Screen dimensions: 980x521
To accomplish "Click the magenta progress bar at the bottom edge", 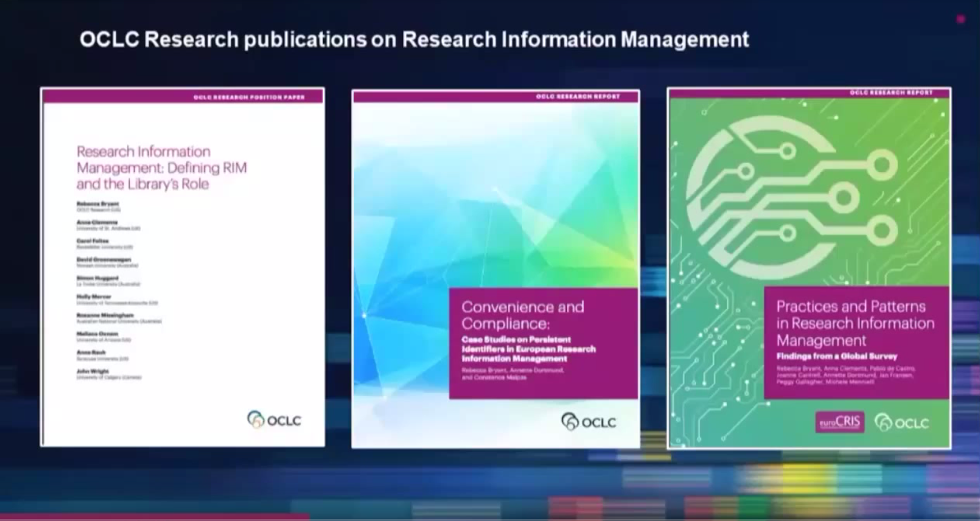I will pos(155,517).
